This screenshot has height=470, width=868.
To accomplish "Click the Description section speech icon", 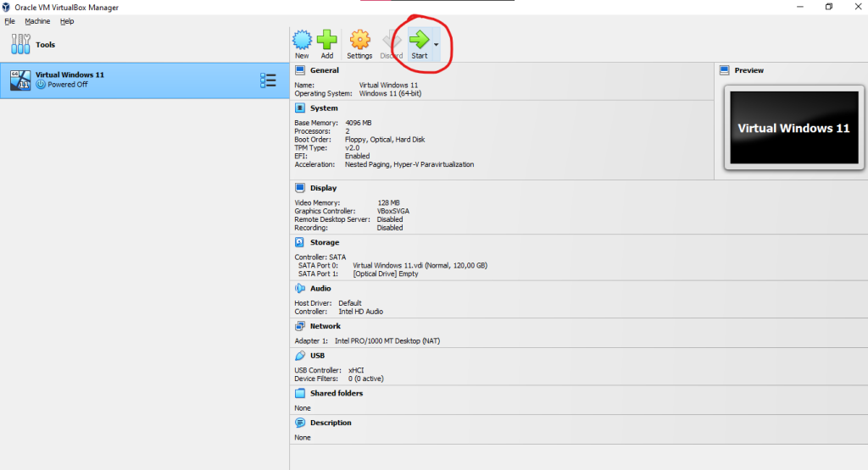I will [300, 423].
